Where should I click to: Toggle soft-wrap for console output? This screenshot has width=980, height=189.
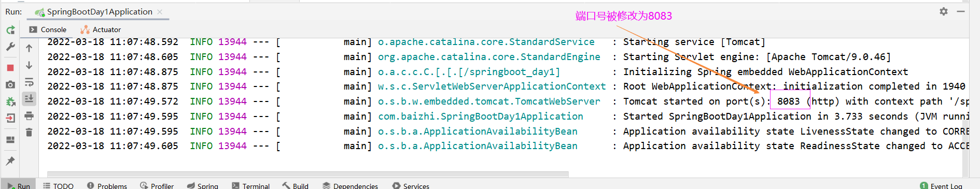29,82
